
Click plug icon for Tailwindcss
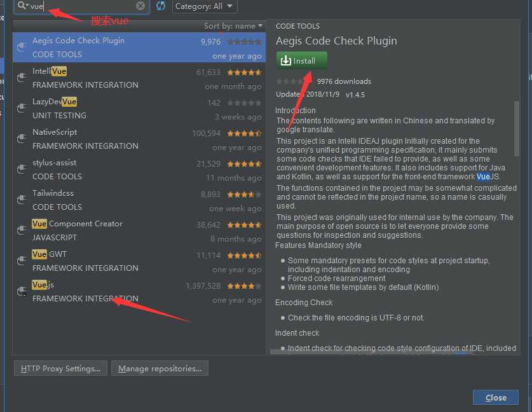point(22,200)
